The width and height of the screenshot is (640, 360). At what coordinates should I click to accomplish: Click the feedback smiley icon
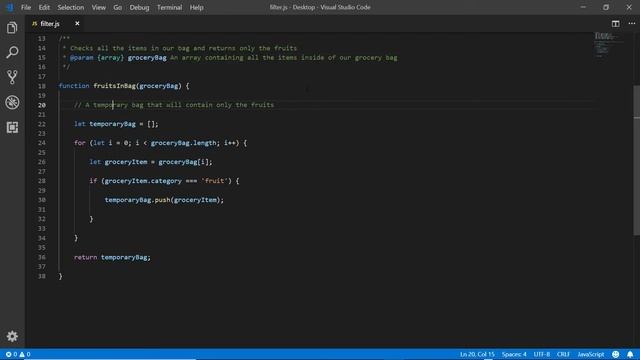pyautogui.click(x=616, y=354)
